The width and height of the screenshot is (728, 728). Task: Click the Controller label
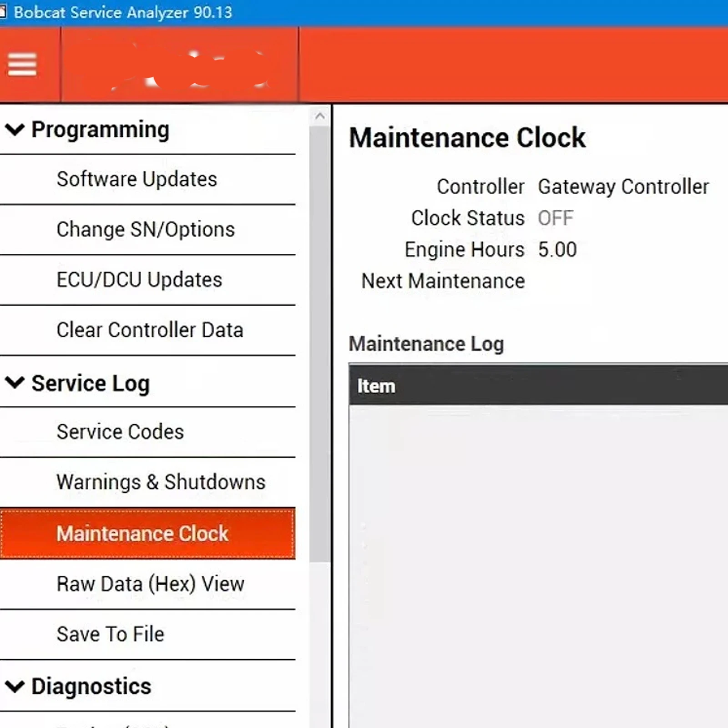pos(481,187)
